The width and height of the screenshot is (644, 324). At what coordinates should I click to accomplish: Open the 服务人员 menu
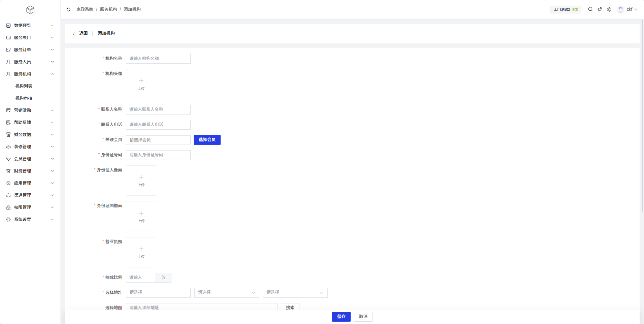pyautogui.click(x=30, y=62)
